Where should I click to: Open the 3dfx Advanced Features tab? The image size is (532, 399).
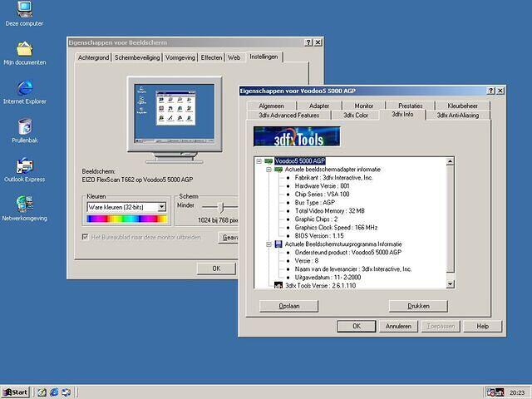pyautogui.click(x=289, y=116)
